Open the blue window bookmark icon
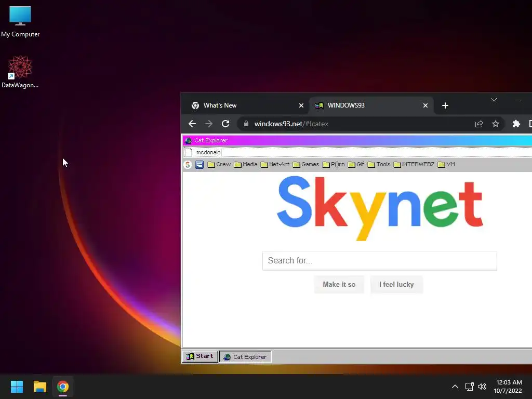The image size is (532, 399). pyautogui.click(x=199, y=165)
